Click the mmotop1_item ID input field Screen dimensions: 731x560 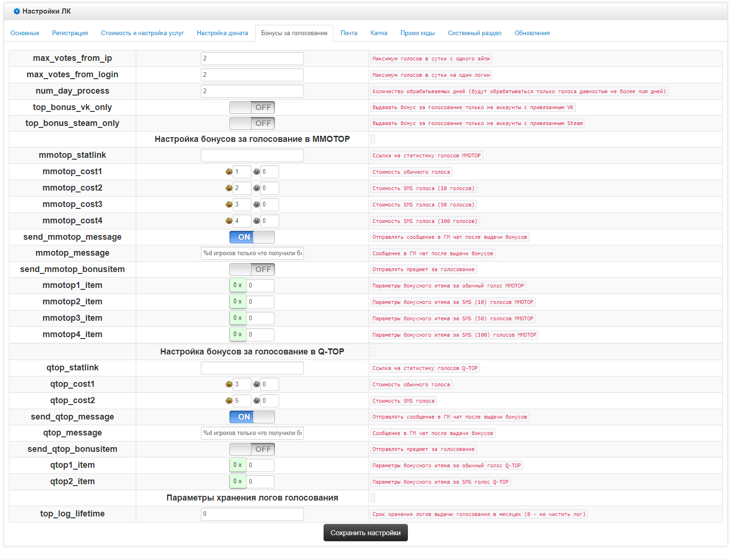coord(260,286)
